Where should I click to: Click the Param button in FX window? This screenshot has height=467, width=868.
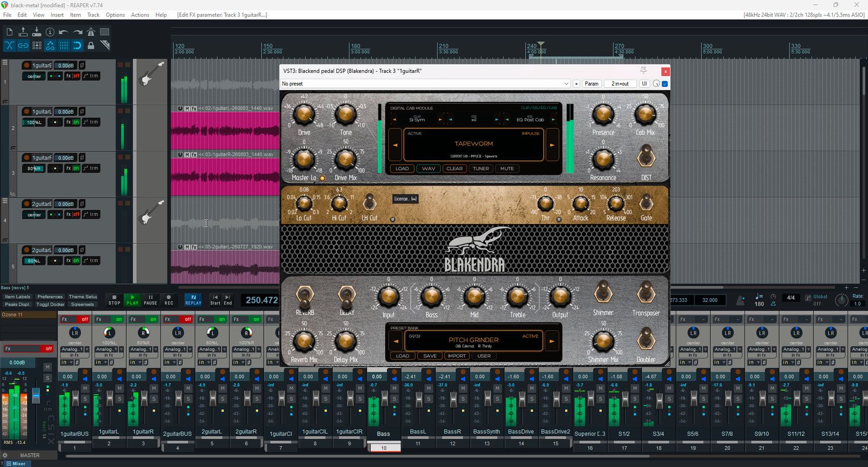click(591, 84)
